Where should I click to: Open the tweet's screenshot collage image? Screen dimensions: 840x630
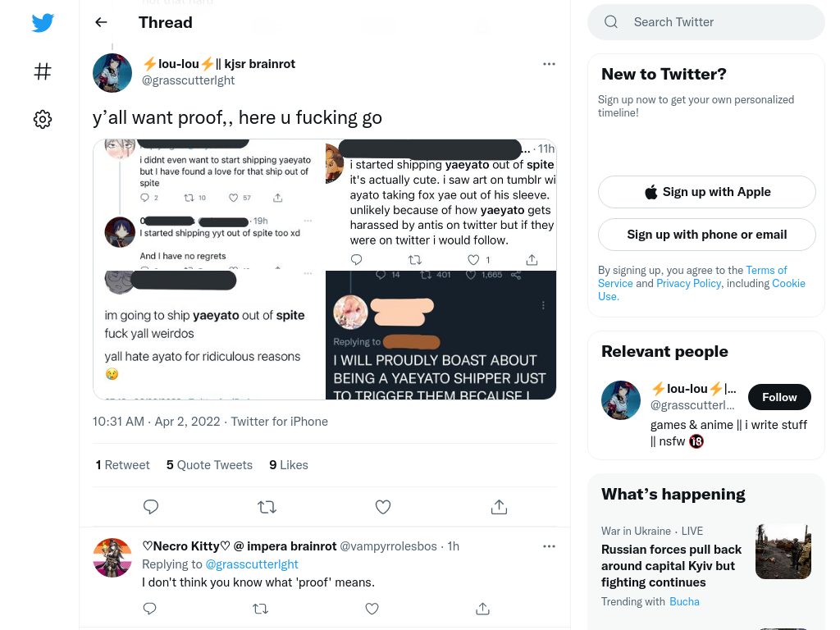(x=325, y=269)
